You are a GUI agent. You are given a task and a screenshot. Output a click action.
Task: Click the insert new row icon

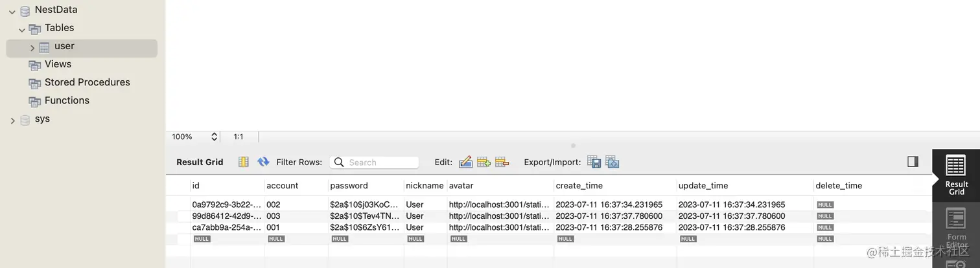[484, 162]
